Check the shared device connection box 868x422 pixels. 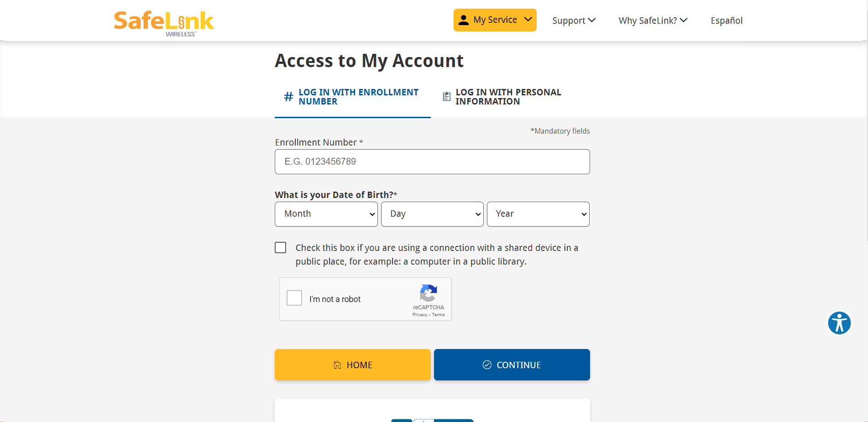[x=281, y=248]
